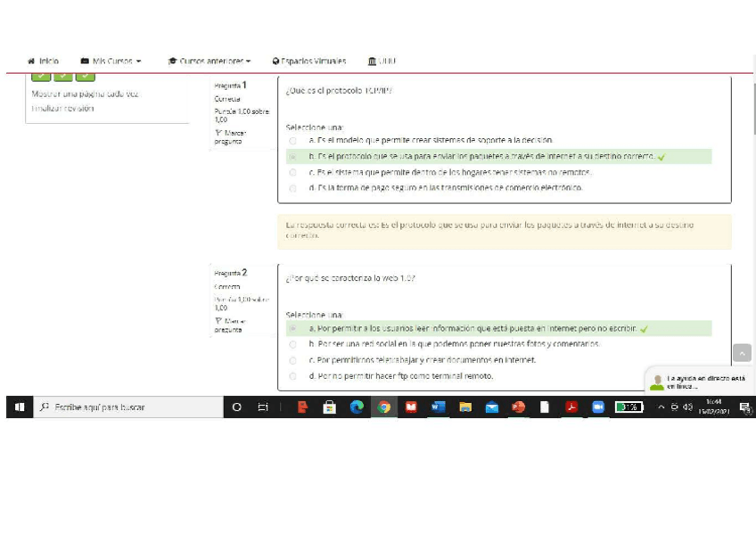This screenshot has width=756, height=534.
Task: Select option b about red social
Action: (x=292, y=344)
